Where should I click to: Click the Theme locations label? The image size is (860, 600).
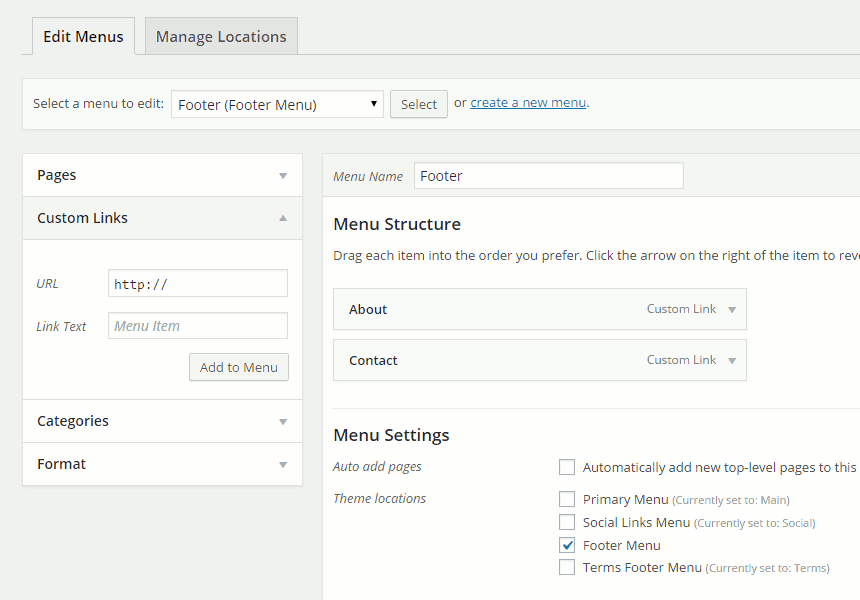pyautogui.click(x=380, y=499)
